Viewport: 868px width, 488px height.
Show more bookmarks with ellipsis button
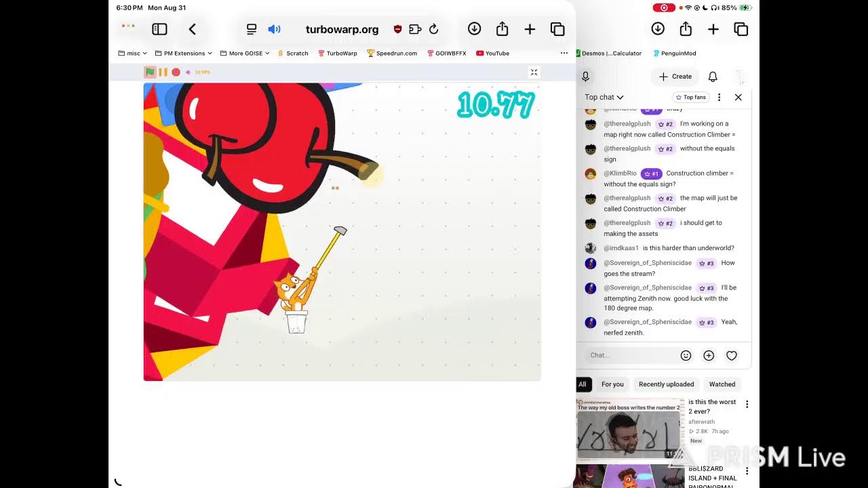(x=564, y=53)
